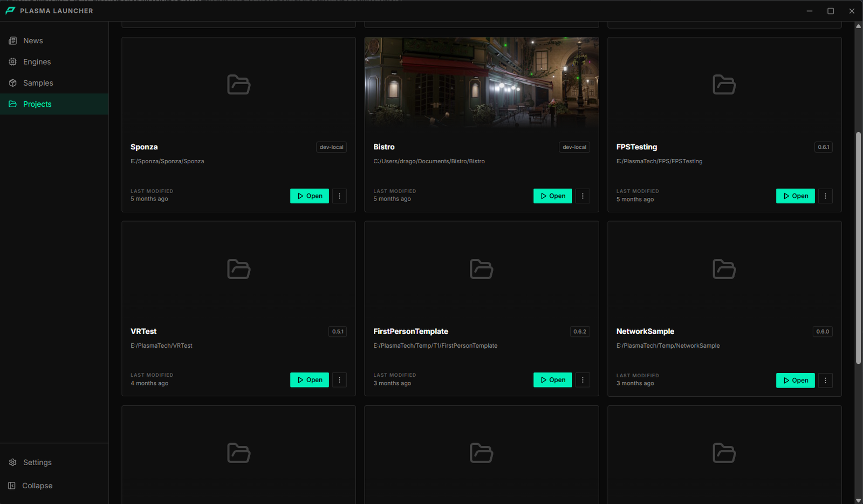The width and height of the screenshot is (863, 504).
Task: Click the scrollbar down arrow
Action: tap(858, 500)
